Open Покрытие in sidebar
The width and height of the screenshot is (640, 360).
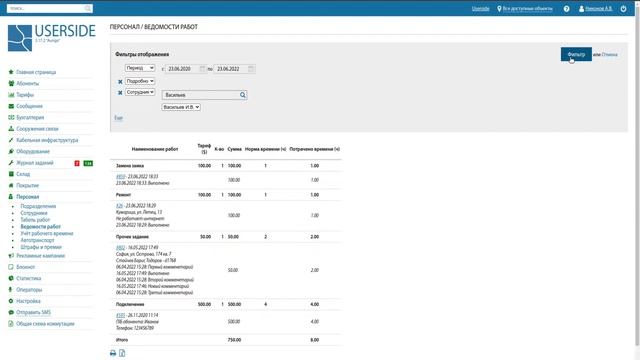(27, 185)
